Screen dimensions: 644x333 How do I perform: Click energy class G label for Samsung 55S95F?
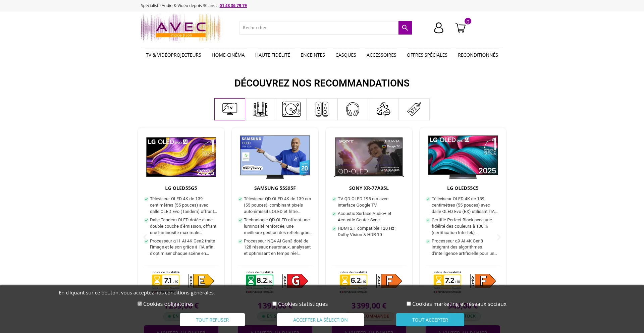(295, 281)
